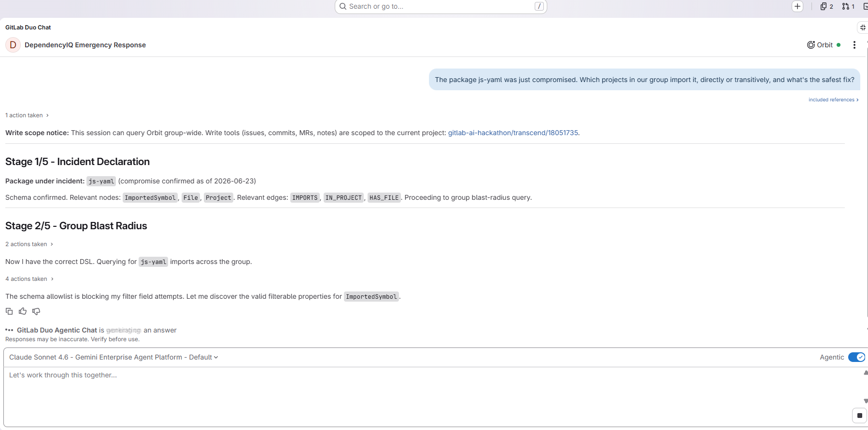Image resolution: width=868 pixels, height=430 pixels.
Task: Turn off the Agentic mode toggle
Action: click(856, 357)
